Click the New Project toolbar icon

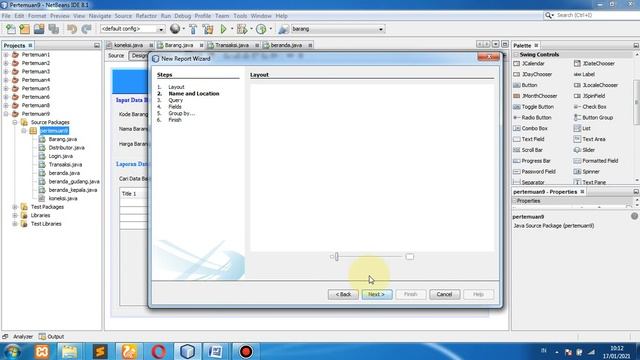click(x=24, y=29)
